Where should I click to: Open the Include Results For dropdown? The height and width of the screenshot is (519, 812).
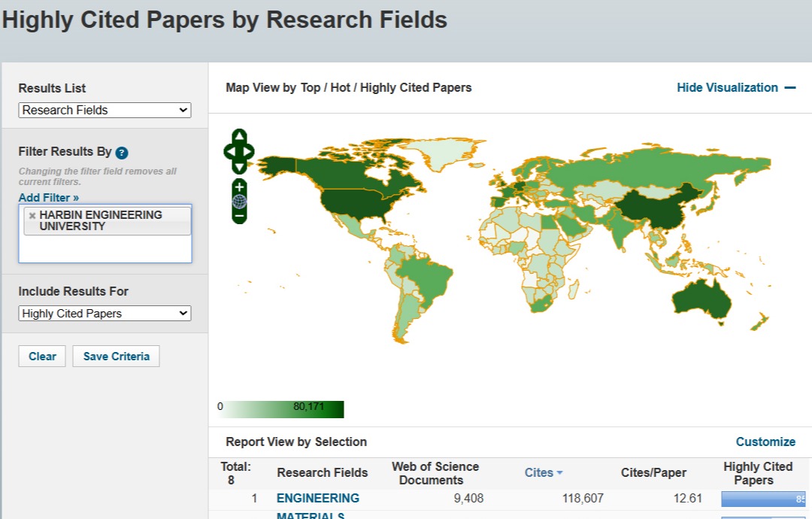[105, 314]
